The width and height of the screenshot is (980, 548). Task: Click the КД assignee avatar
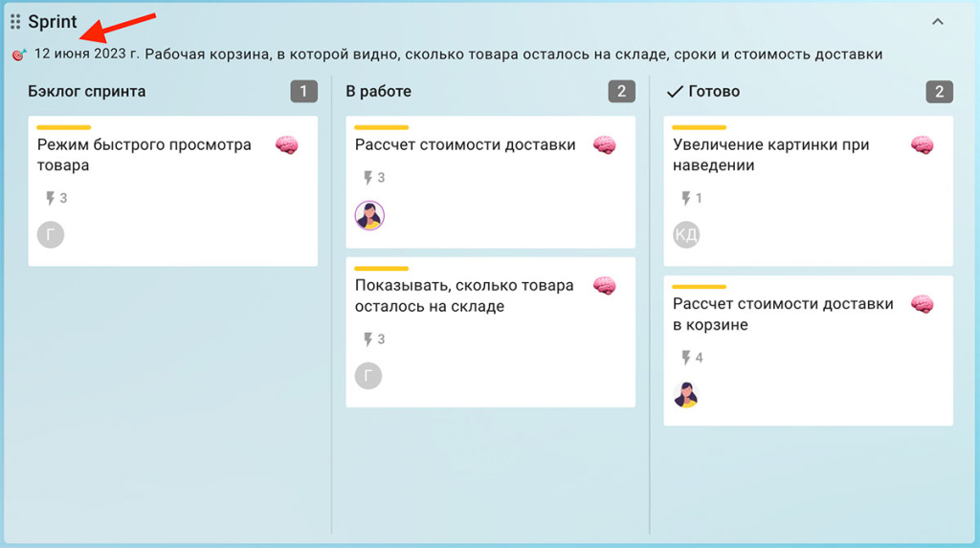tap(686, 234)
